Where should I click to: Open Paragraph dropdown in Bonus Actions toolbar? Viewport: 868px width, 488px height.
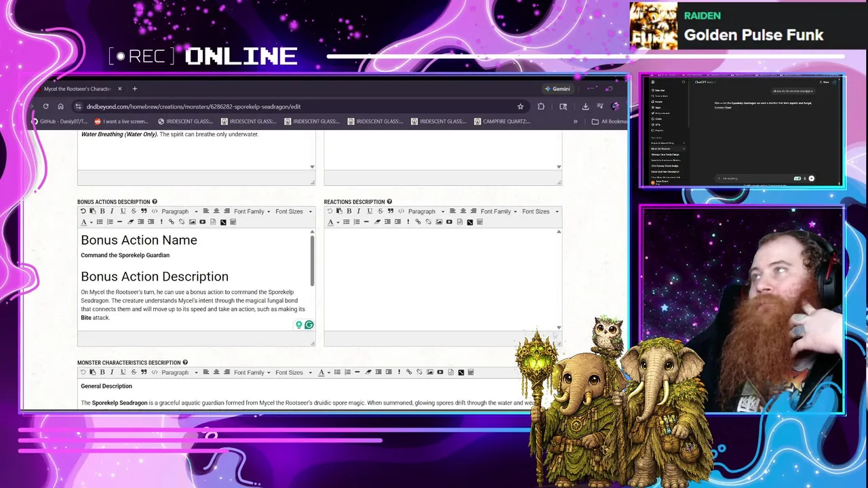pyautogui.click(x=180, y=211)
